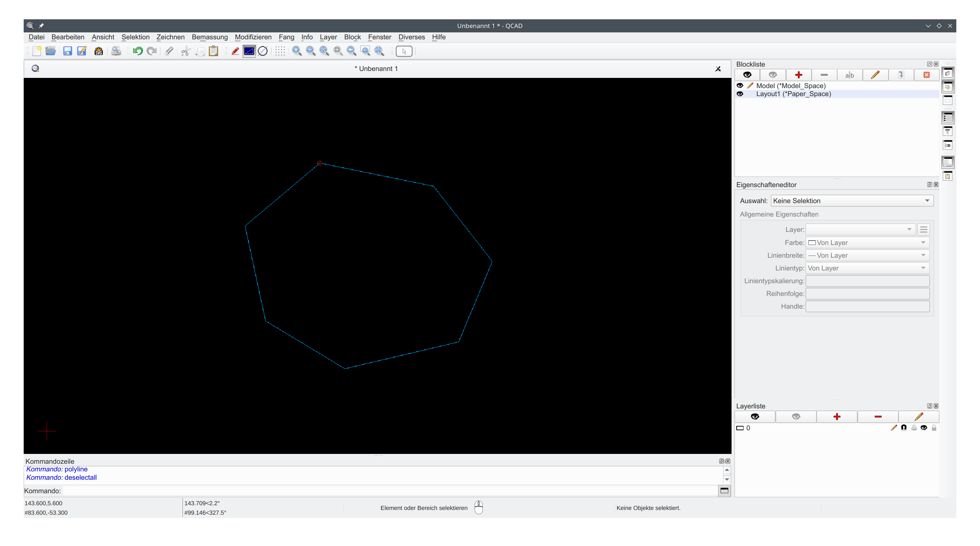Toggle lock icon of layer 0
The height and width of the screenshot is (546, 980).
(x=934, y=428)
